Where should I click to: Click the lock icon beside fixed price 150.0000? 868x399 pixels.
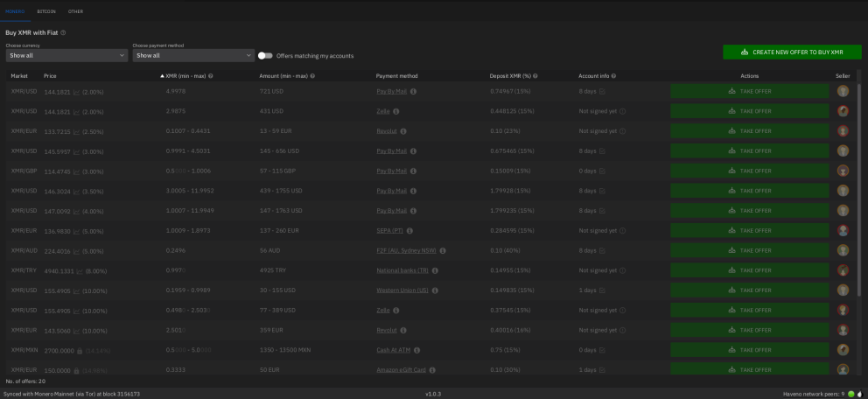pyautogui.click(x=77, y=370)
